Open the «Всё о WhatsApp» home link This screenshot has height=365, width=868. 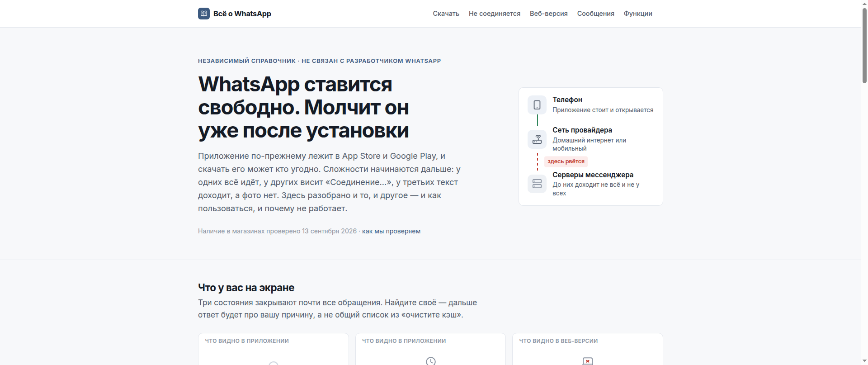[235, 14]
